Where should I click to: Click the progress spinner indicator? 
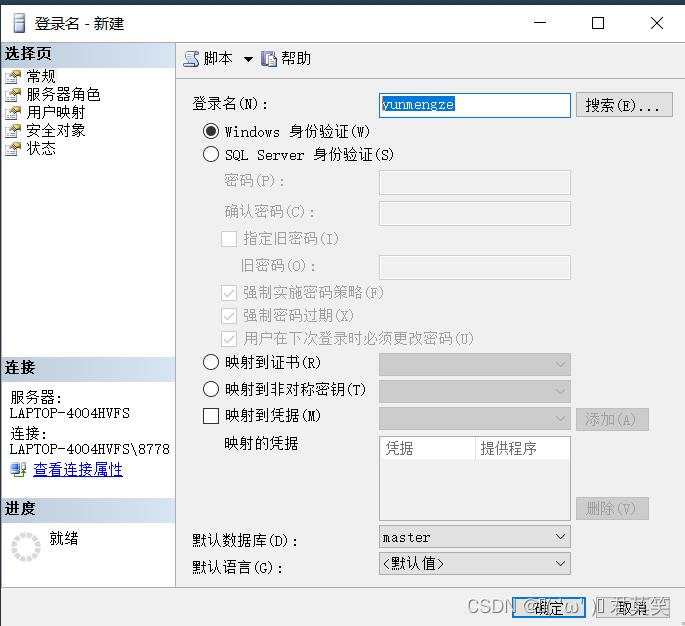(x=25, y=546)
